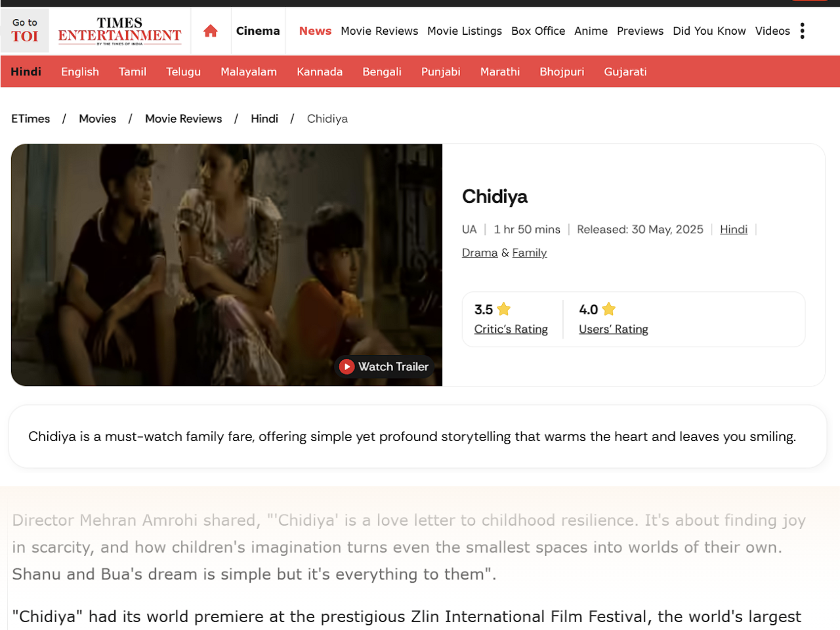The image size is (840, 630).
Task: Open Box Office tab
Action: (x=538, y=31)
